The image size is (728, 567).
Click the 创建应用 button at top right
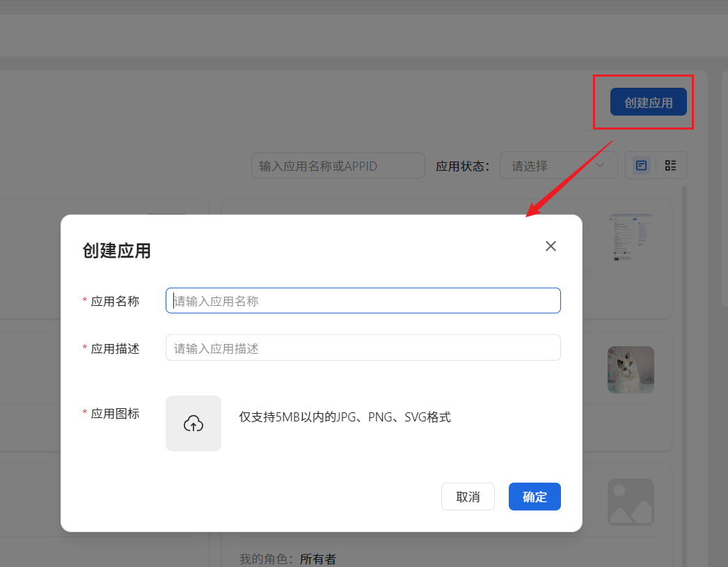pos(648,102)
